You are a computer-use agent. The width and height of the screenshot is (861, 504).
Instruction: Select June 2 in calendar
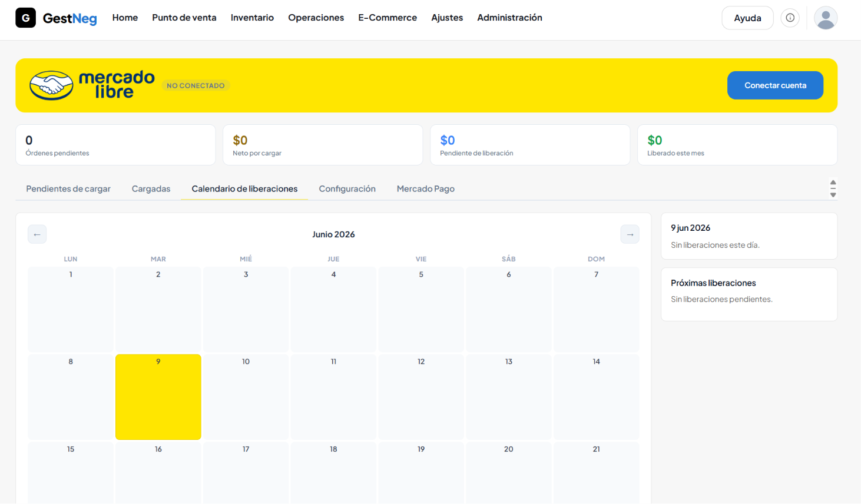click(158, 310)
